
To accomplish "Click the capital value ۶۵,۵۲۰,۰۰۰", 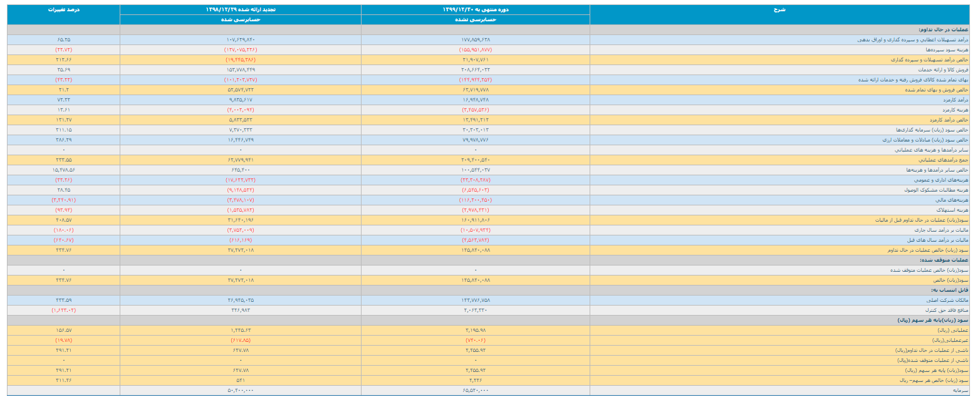I will (x=475, y=390).
